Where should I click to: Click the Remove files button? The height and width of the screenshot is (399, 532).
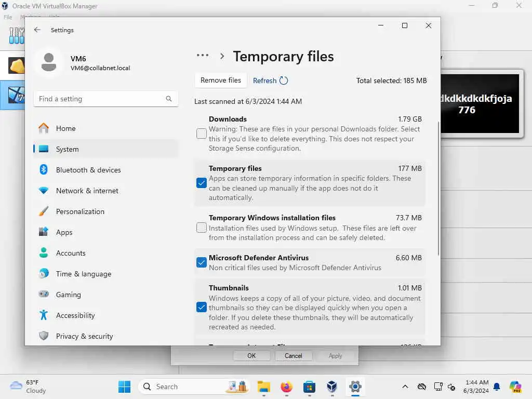tap(220, 81)
